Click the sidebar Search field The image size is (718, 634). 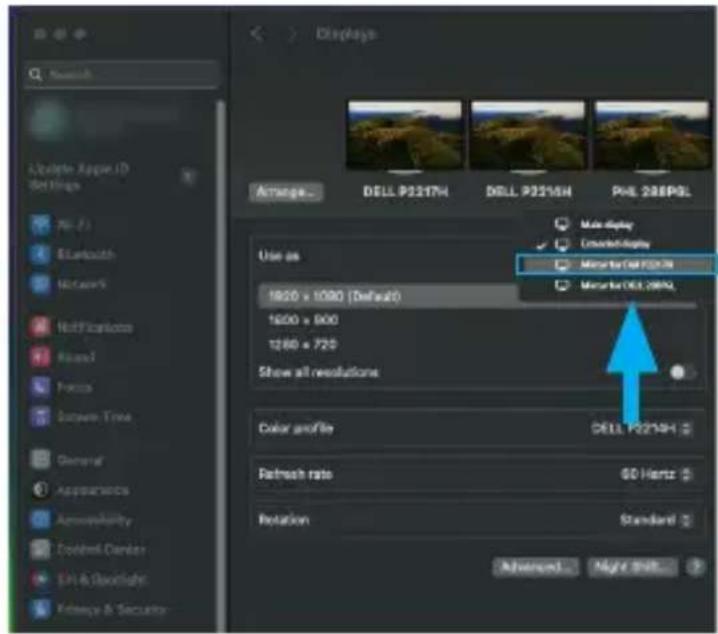(122, 74)
